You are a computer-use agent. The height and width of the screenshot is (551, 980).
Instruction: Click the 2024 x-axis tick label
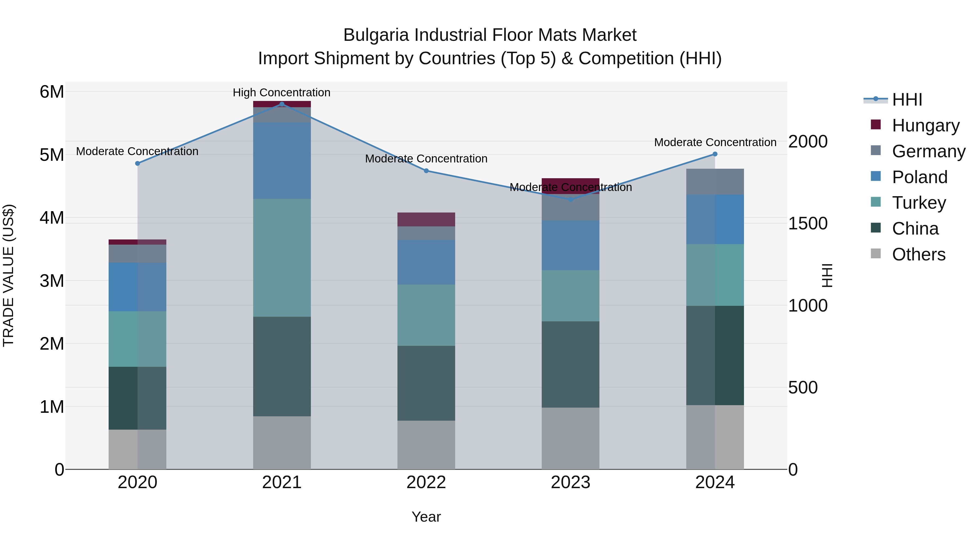(715, 482)
